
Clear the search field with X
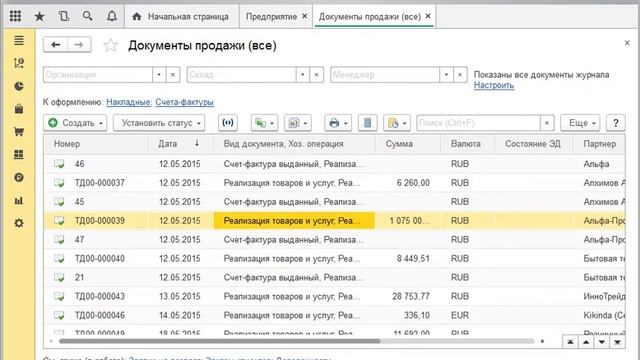547,123
